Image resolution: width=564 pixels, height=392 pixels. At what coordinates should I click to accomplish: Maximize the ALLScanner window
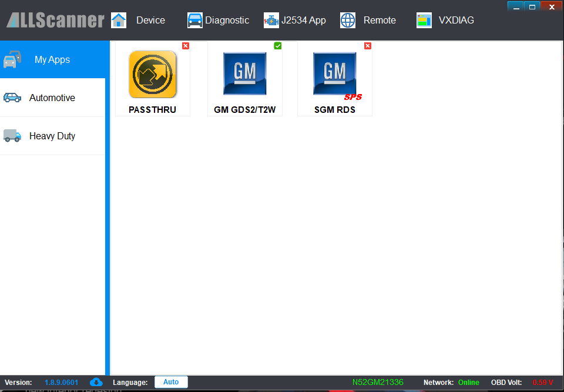[x=532, y=6]
